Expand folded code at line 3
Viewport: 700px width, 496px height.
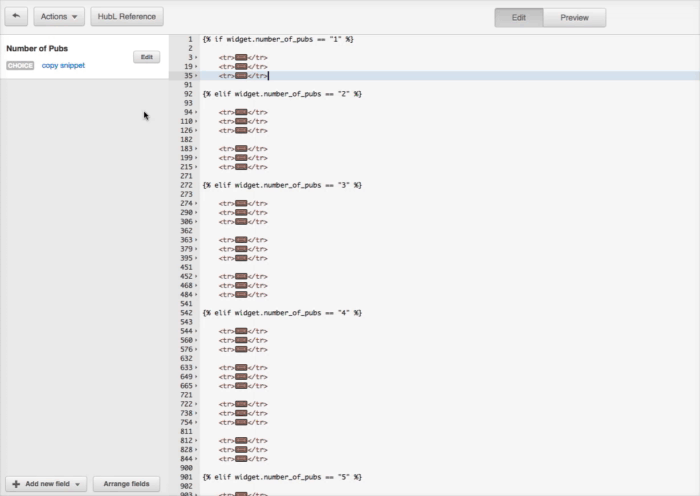point(196,58)
